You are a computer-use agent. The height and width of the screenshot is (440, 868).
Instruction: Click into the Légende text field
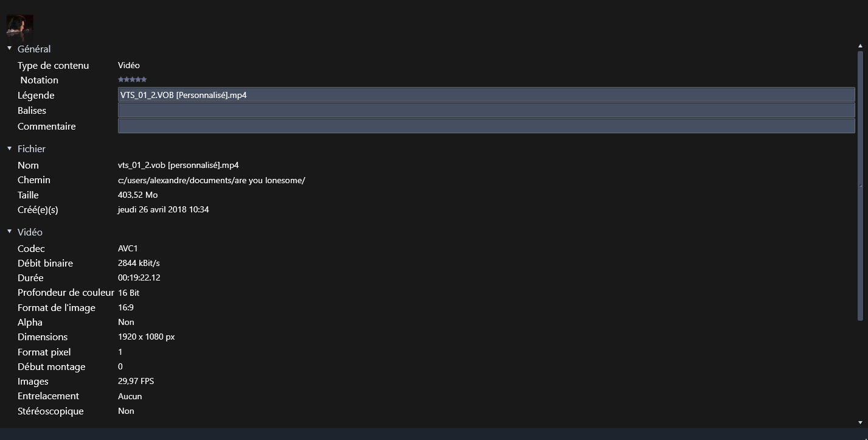[486, 95]
